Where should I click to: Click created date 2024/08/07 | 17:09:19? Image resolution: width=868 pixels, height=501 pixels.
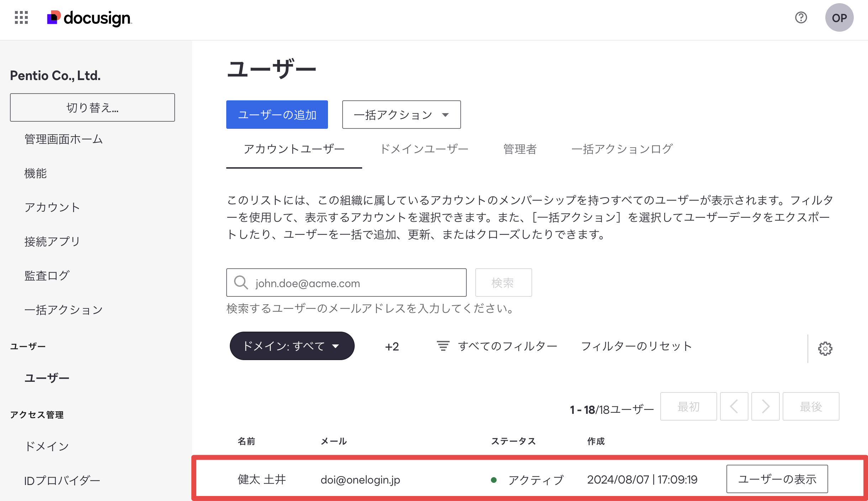[x=642, y=479]
